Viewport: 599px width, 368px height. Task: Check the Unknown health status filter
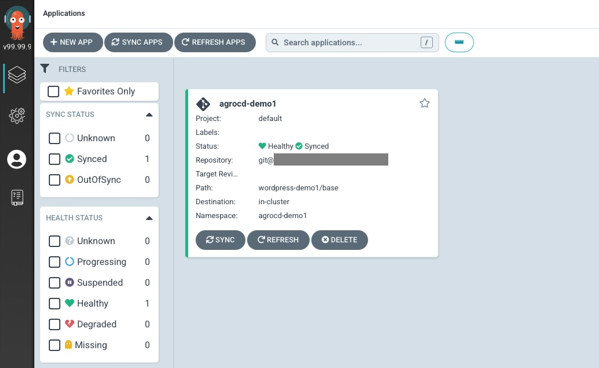(x=55, y=241)
